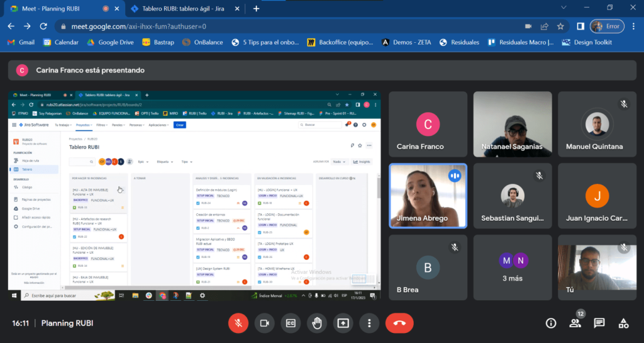Turn on the camera
Image resolution: width=644 pixels, height=343 pixels.
click(x=265, y=323)
